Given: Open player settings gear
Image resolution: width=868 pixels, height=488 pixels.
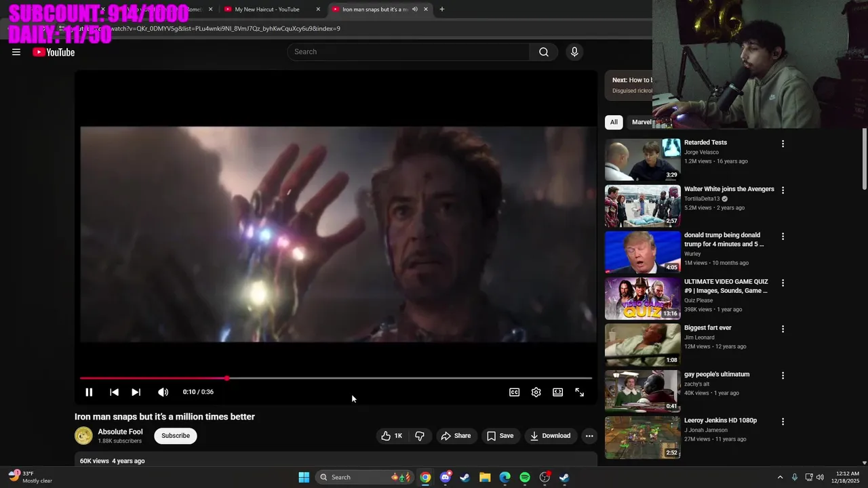Looking at the screenshot, I should tap(536, 392).
